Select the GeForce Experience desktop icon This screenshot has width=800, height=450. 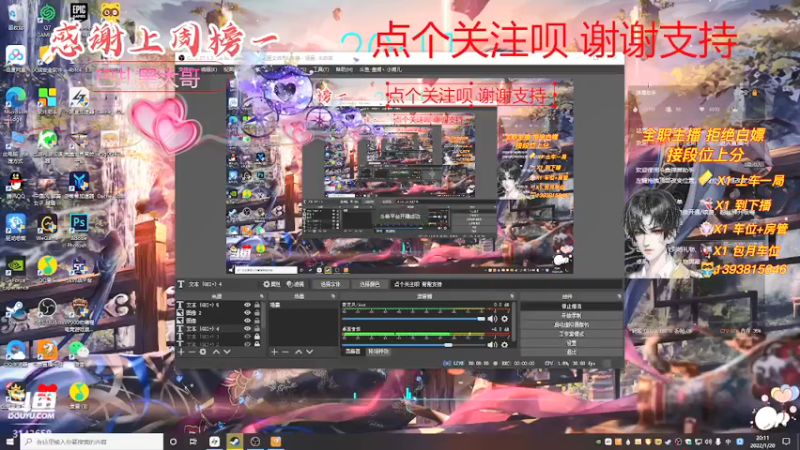pyautogui.click(x=16, y=270)
